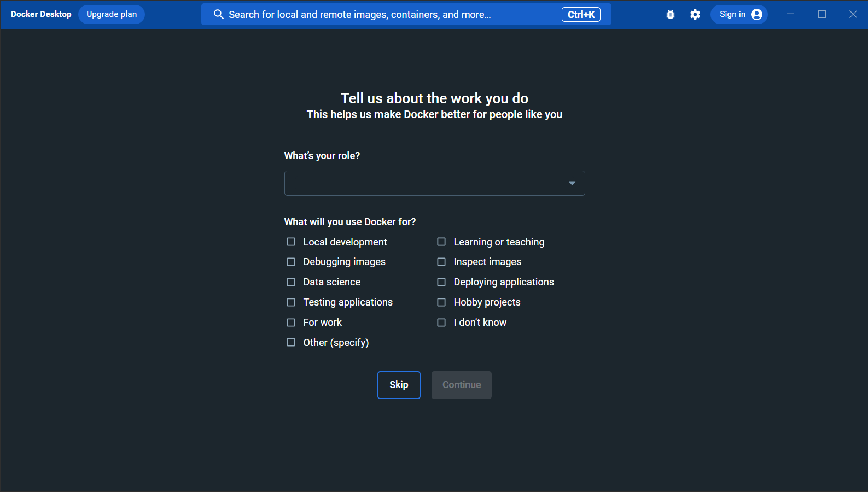Select Testing applications checkbox
868x492 pixels.
click(290, 302)
